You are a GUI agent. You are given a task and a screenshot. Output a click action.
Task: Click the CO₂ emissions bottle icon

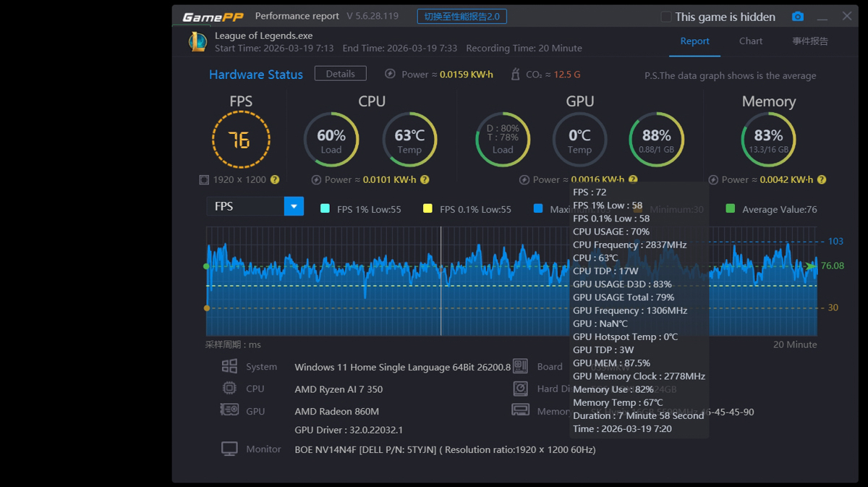(515, 74)
